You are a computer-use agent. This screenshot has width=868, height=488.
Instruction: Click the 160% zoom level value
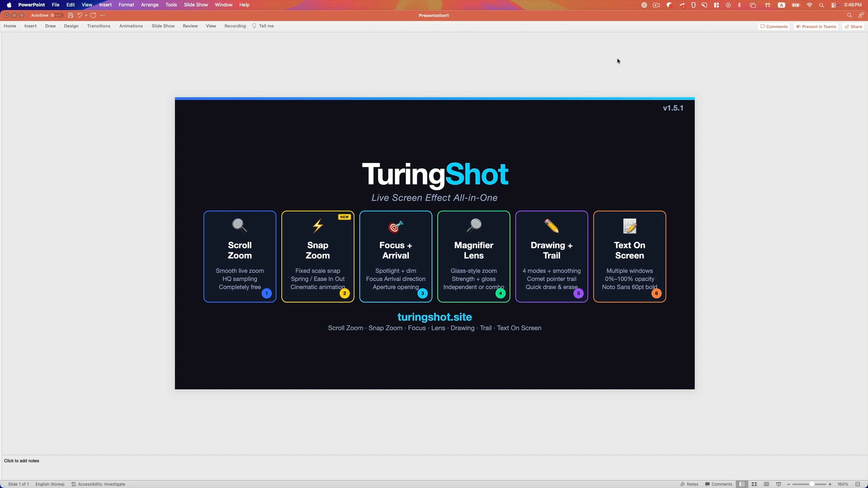(843, 484)
